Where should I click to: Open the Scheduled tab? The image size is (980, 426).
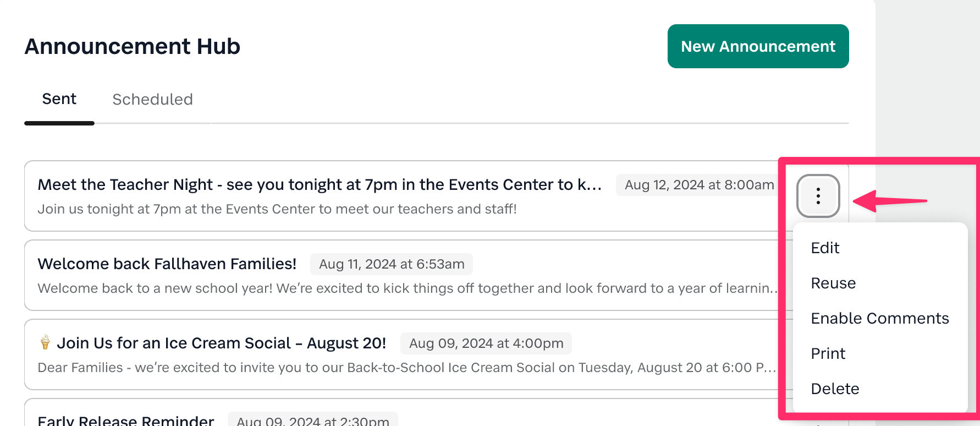pos(152,100)
